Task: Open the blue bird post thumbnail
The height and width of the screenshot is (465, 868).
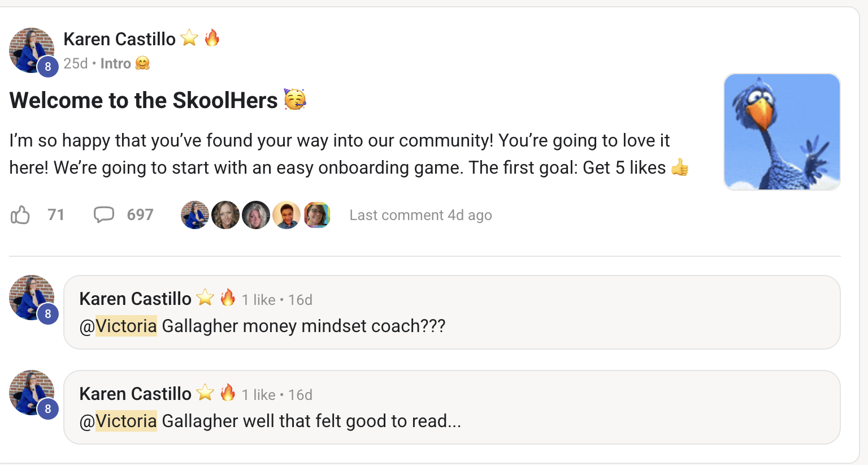Action: [x=782, y=132]
